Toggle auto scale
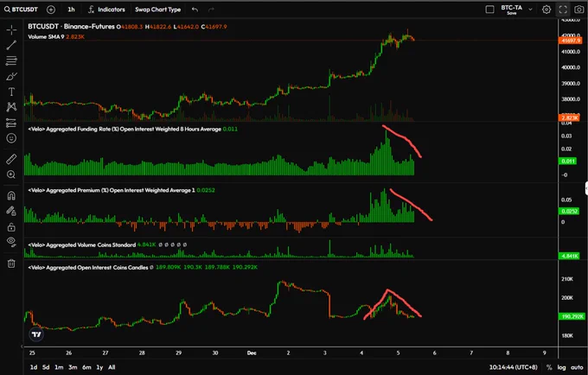The width and height of the screenshot is (588, 375). tap(577, 367)
